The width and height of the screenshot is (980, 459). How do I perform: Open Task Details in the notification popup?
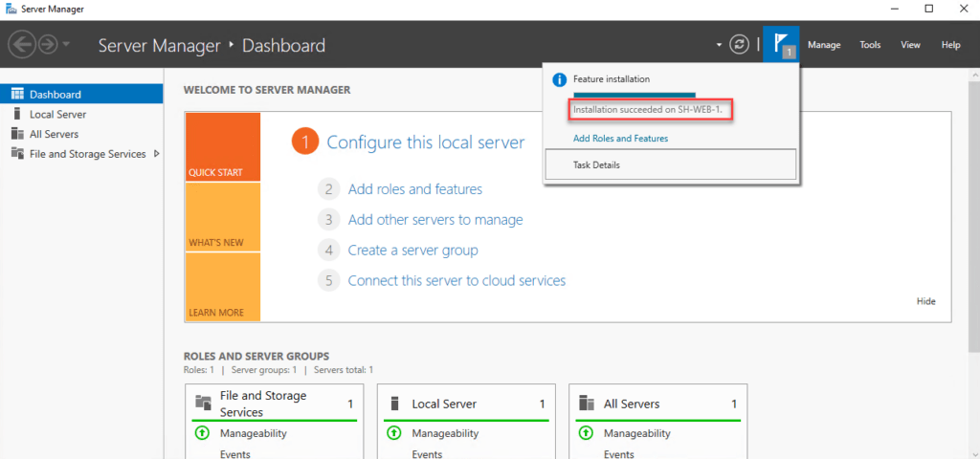tap(671, 164)
